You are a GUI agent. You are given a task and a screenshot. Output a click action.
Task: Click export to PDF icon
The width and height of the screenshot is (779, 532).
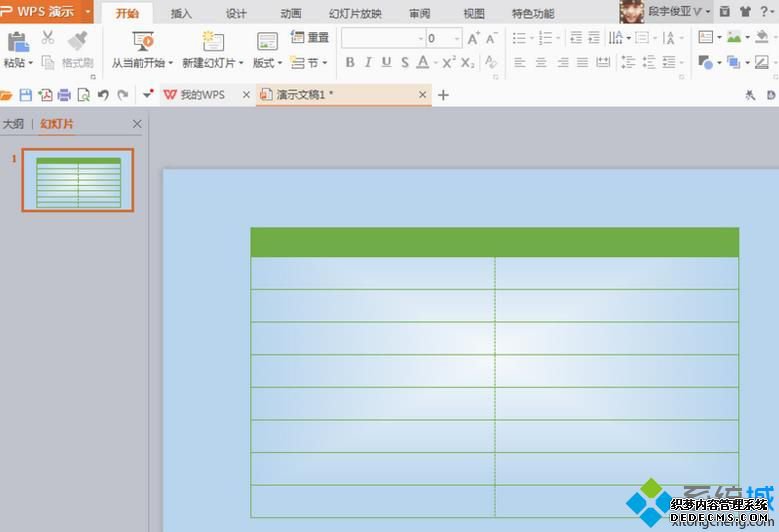[45, 95]
